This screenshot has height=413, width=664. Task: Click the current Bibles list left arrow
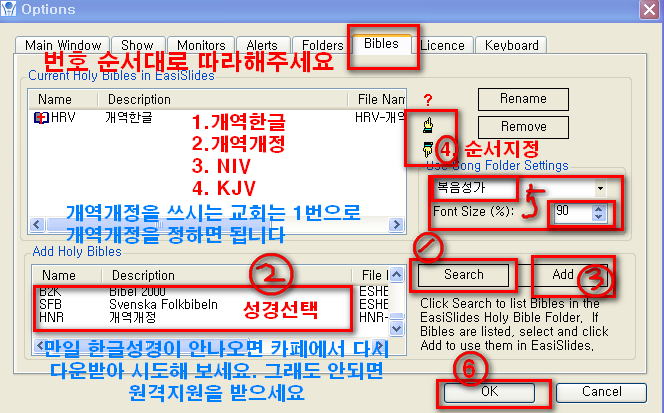tap(37, 224)
